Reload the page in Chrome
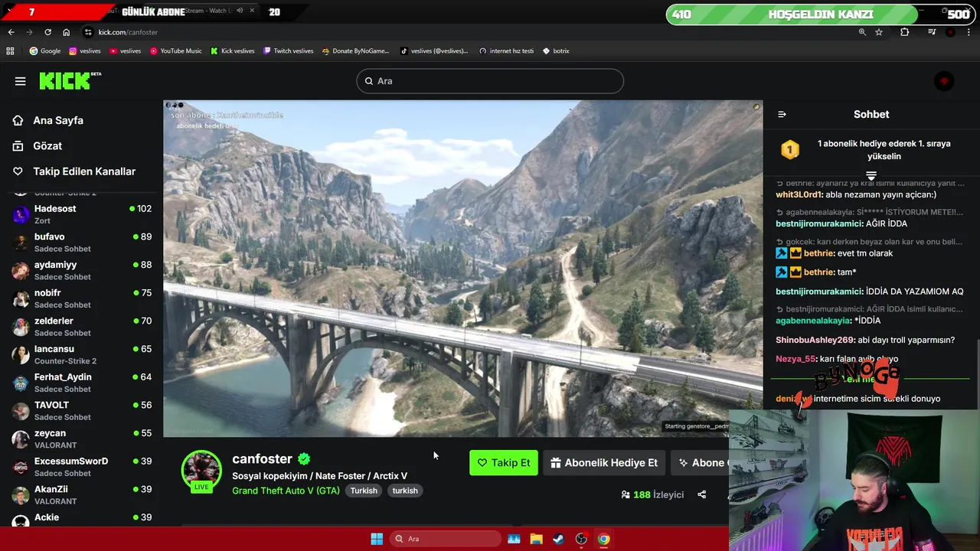This screenshot has height=551, width=980. (x=47, y=32)
